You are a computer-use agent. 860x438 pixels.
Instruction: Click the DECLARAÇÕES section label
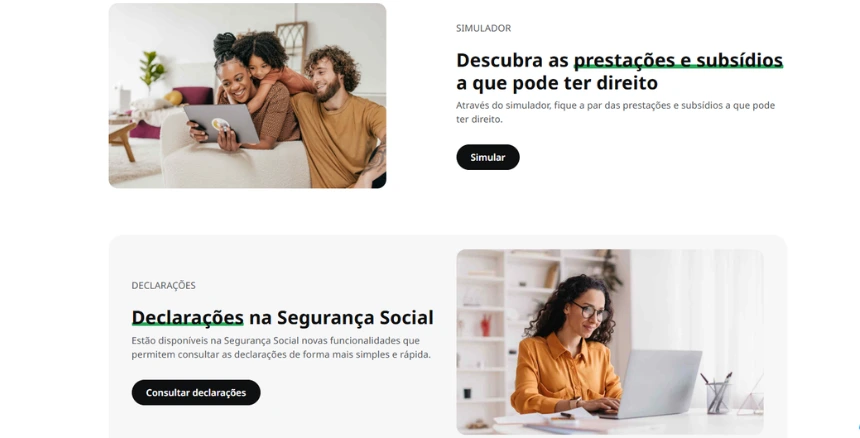pyautogui.click(x=163, y=285)
